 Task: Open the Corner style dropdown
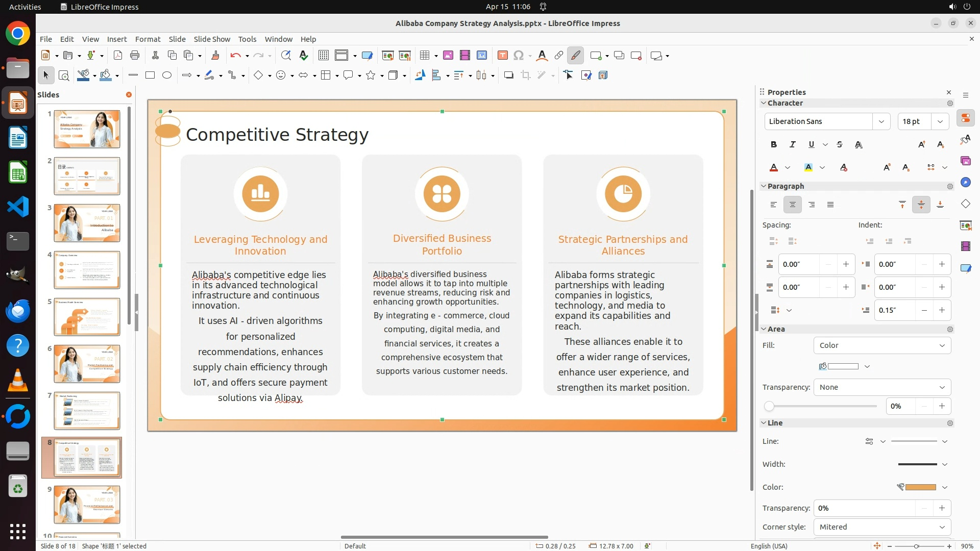[881, 527]
